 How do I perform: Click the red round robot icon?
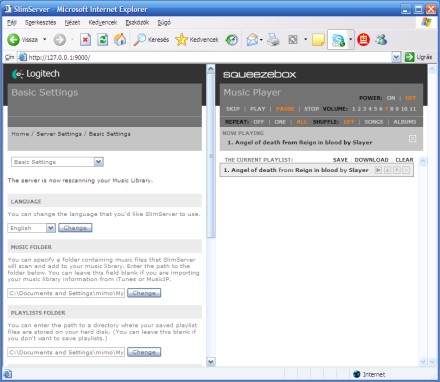tap(363, 40)
